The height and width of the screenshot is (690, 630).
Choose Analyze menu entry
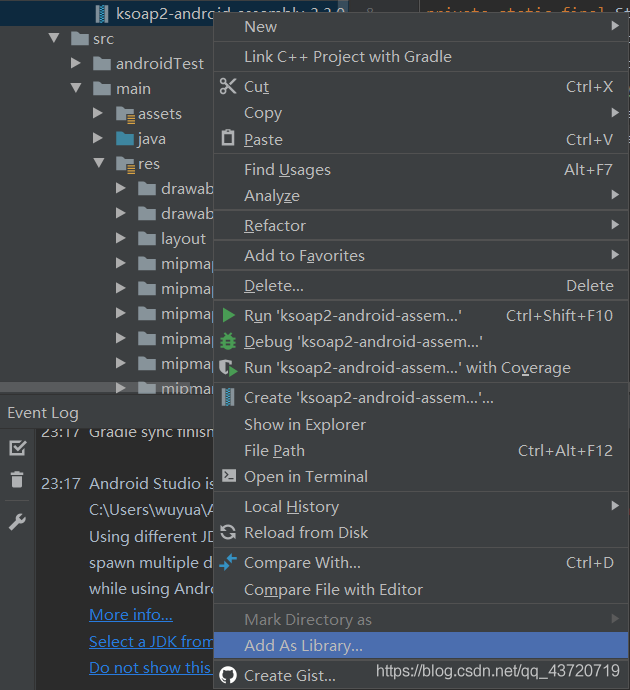[x=421, y=195]
